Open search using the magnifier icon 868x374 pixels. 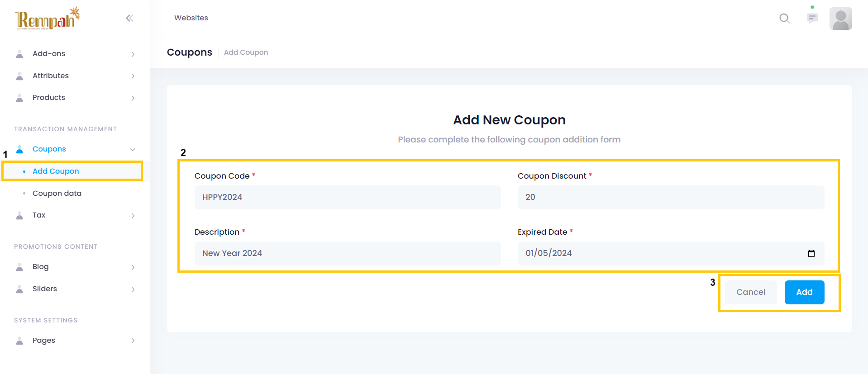[784, 18]
